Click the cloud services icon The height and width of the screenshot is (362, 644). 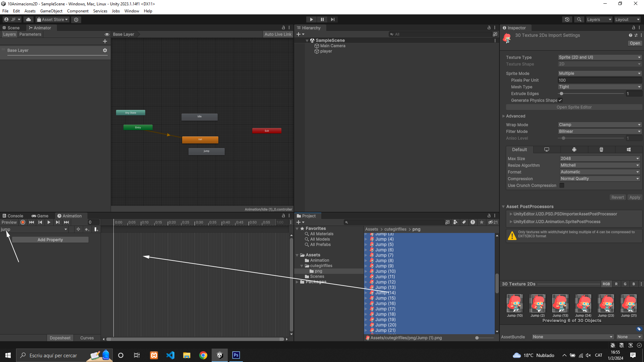29,19
